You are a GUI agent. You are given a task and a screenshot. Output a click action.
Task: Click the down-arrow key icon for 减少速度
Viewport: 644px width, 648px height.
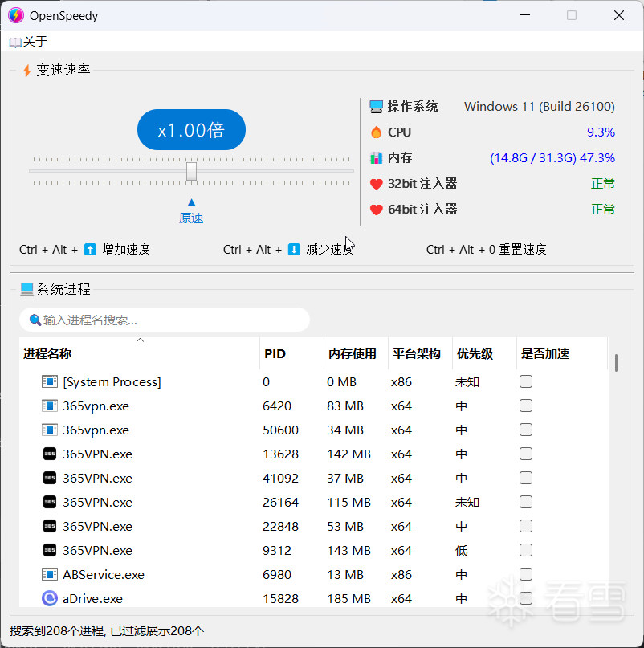click(294, 250)
